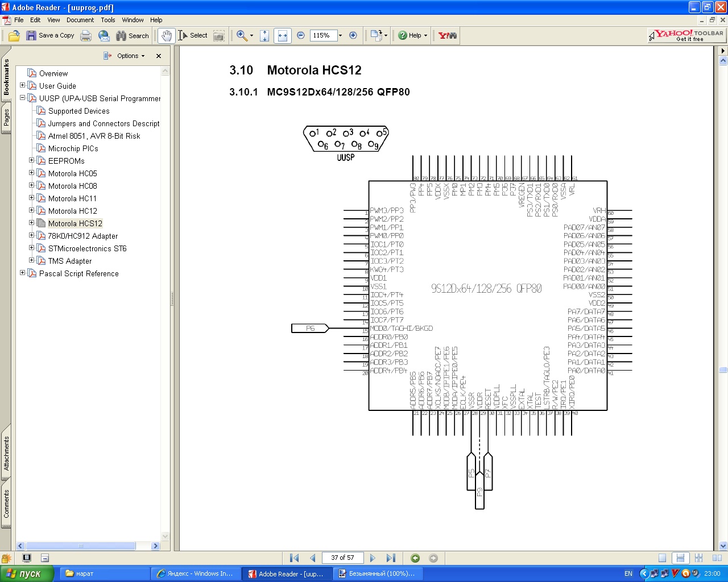Image resolution: width=728 pixels, height=582 pixels.
Task: Click the Save a Copy button
Action: click(x=50, y=36)
